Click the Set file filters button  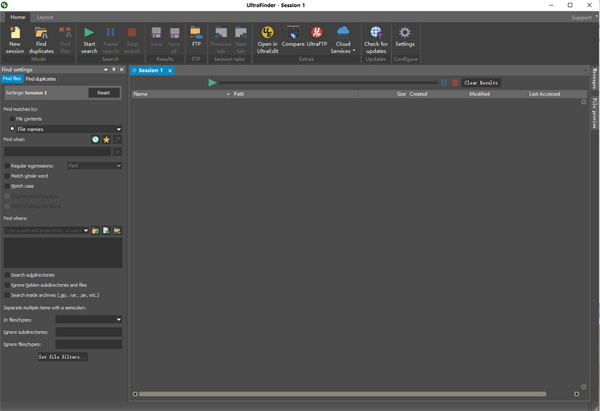pyautogui.click(x=62, y=357)
